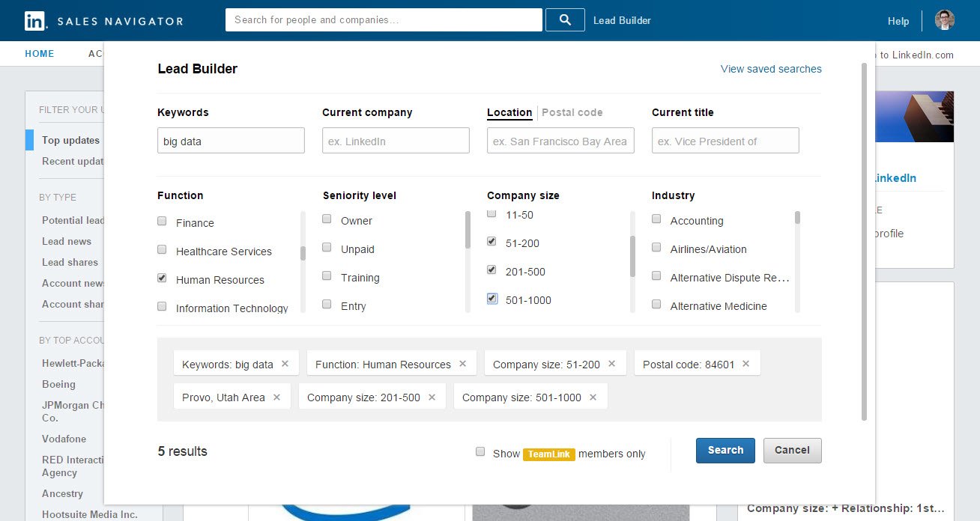This screenshot has width=980, height=521.
Task: Uncheck the Human Resources checkbox
Action: tap(162, 278)
